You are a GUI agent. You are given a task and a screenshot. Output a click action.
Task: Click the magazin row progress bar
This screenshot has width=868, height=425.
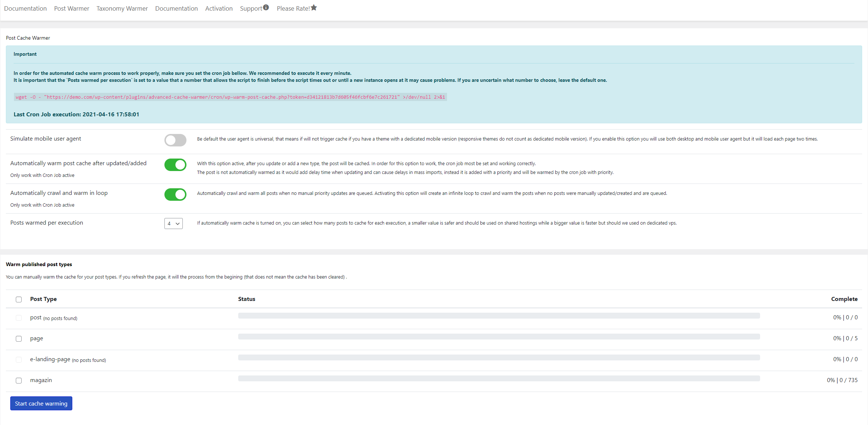499,378
